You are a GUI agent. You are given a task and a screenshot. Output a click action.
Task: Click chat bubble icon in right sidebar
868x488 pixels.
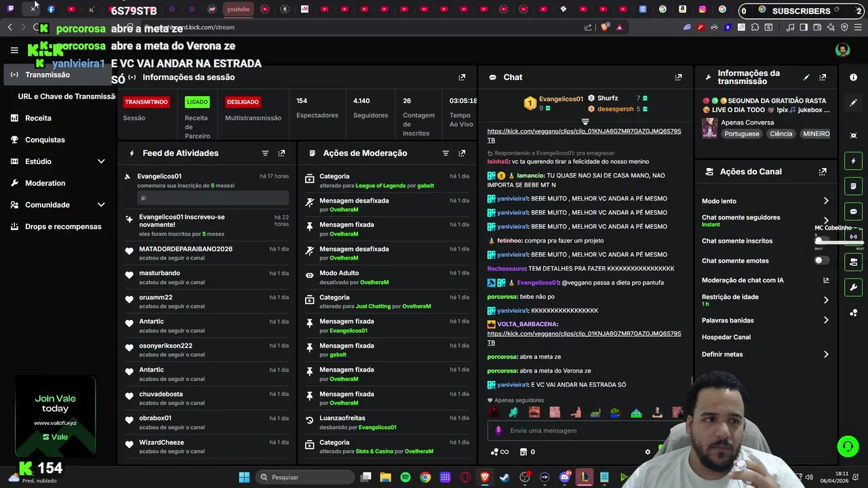pyautogui.click(x=853, y=211)
